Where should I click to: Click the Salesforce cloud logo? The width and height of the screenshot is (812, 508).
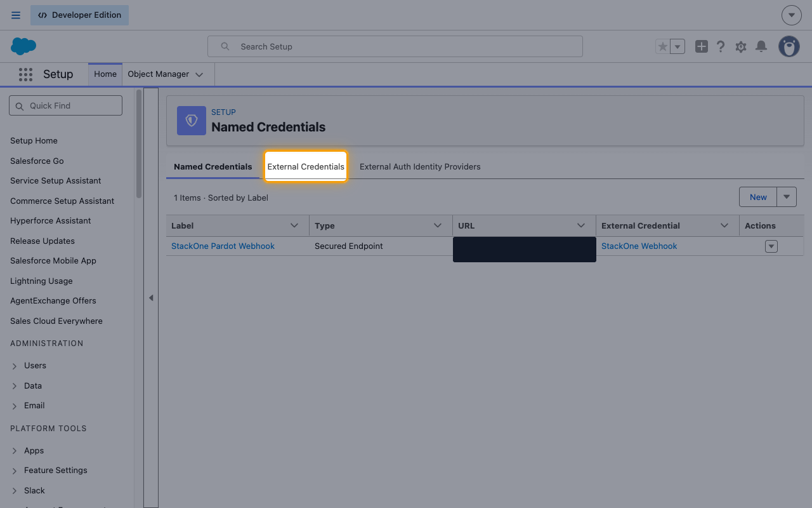coord(23,46)
